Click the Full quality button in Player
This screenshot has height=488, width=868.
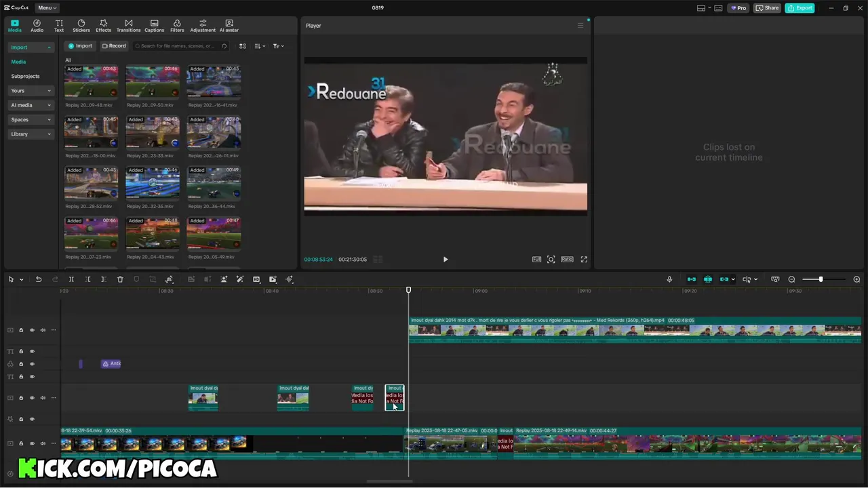pyautogui.click(x=536, y=260)
